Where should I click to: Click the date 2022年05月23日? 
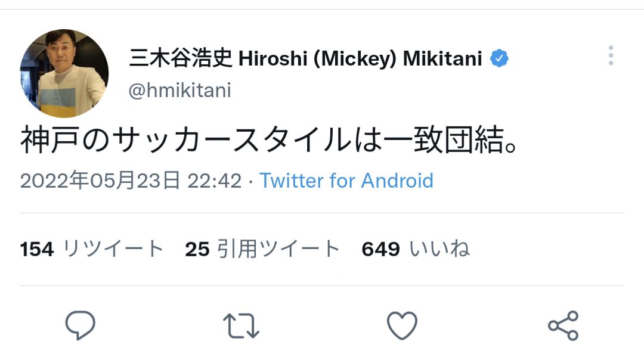[100, 181]
